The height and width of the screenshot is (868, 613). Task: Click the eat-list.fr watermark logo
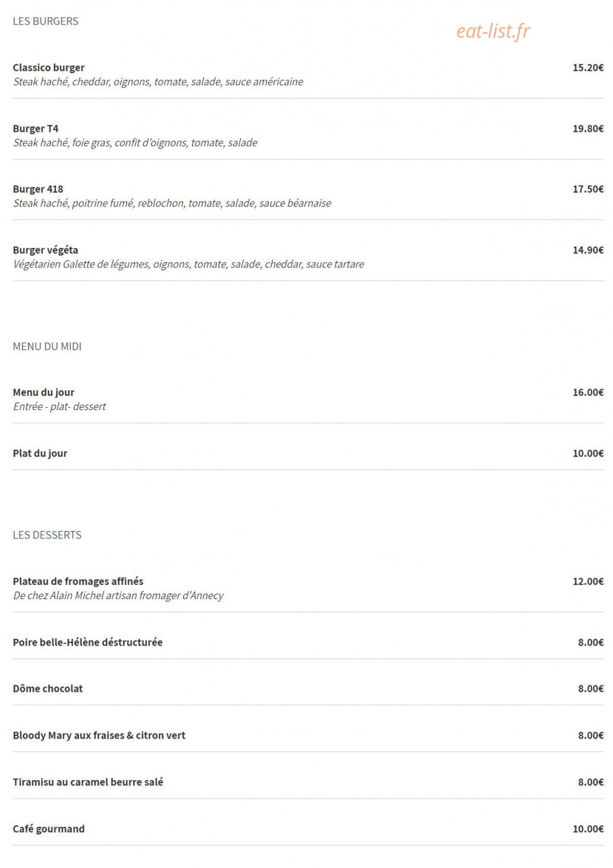click(x=493, y=31)
